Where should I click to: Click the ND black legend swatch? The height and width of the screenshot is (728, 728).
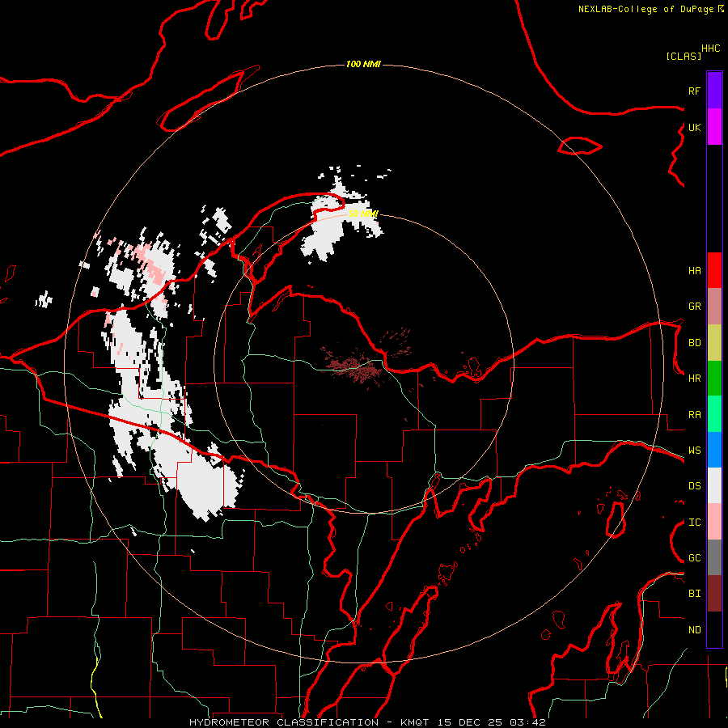[x=714, y=629]
